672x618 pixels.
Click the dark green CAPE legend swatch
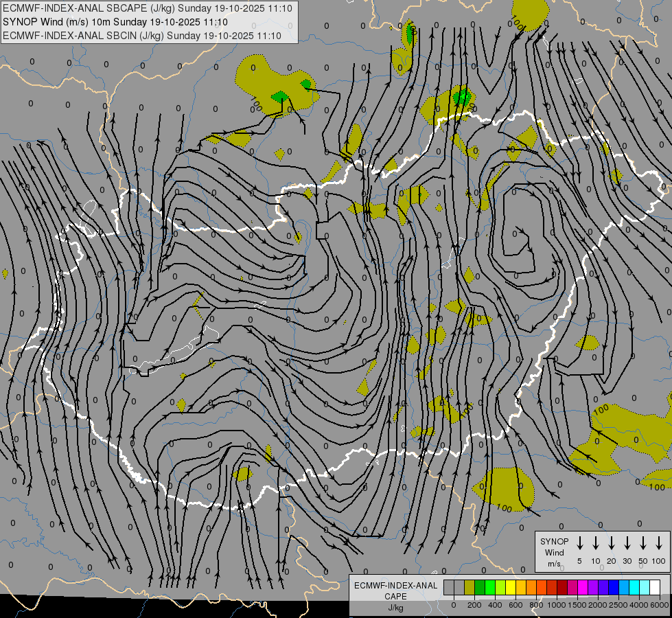480,587
